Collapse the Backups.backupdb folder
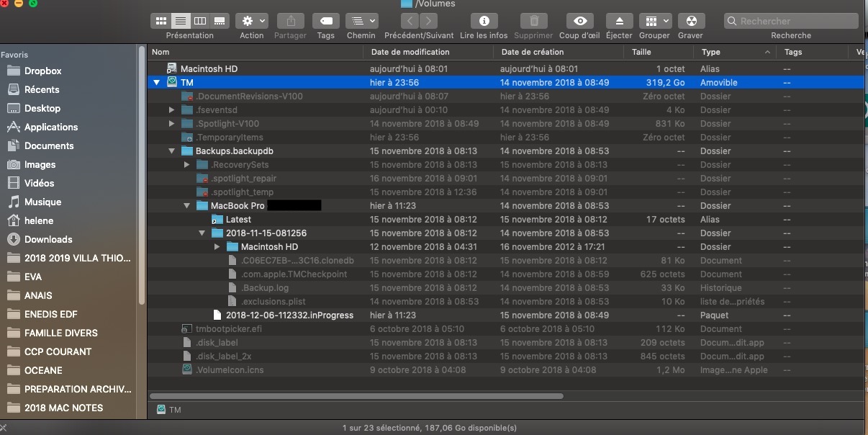 [171, 151]
